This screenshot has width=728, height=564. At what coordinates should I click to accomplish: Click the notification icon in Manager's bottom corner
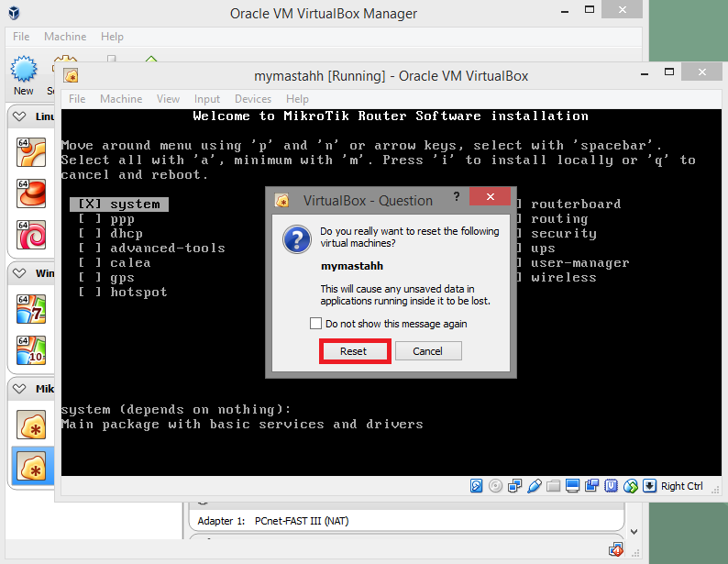tap(616, 550)
